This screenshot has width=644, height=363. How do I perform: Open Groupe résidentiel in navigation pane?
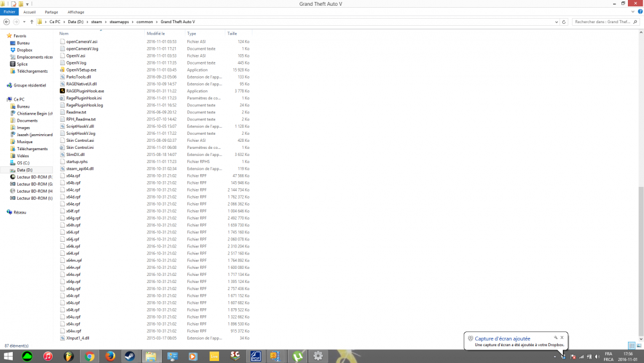point(30,85)
